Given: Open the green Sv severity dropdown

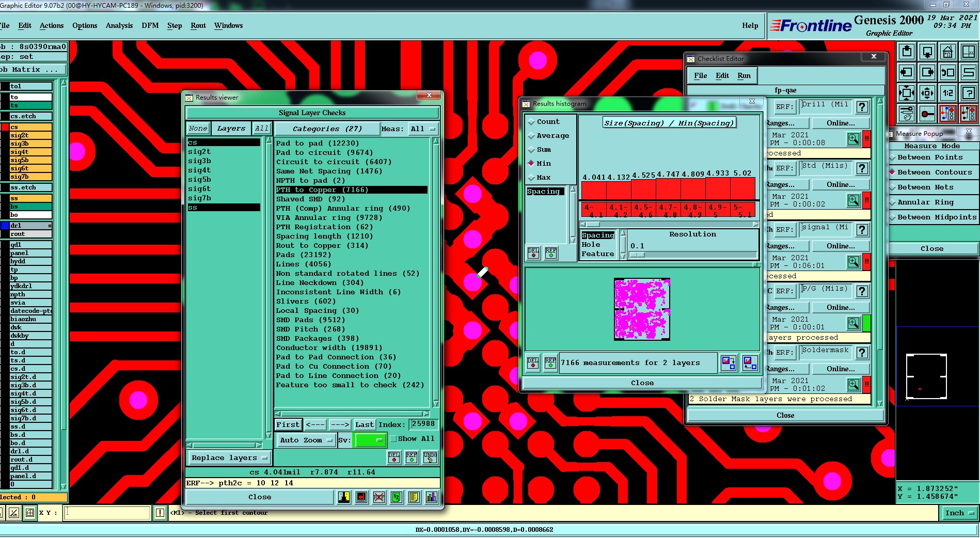Looking at the screenshot, I should [x=370, y=440].
